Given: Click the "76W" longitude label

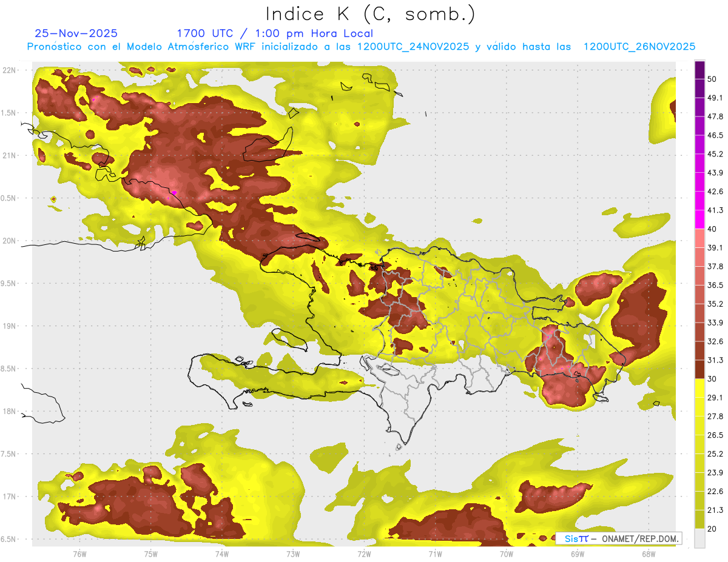Looking at the screenshot, I should [x=79, y=554].
